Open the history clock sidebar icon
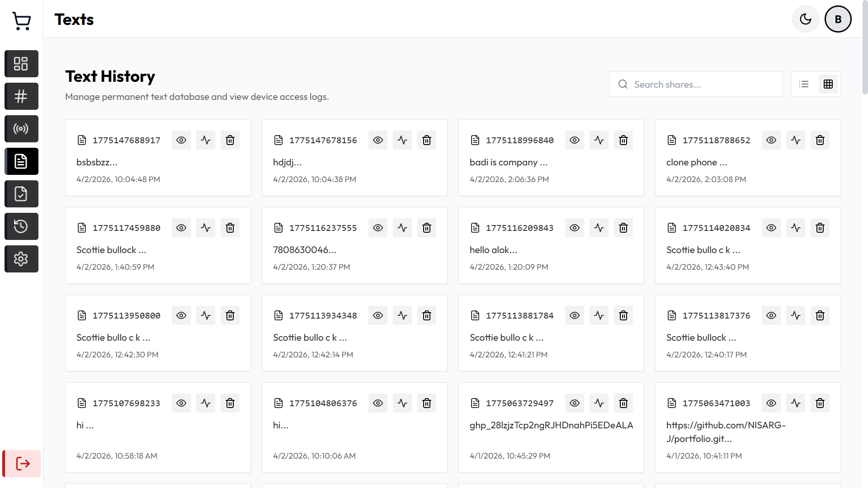Viewport: 868px width, 488px height. pyautogui.click(x=21, y=226)
